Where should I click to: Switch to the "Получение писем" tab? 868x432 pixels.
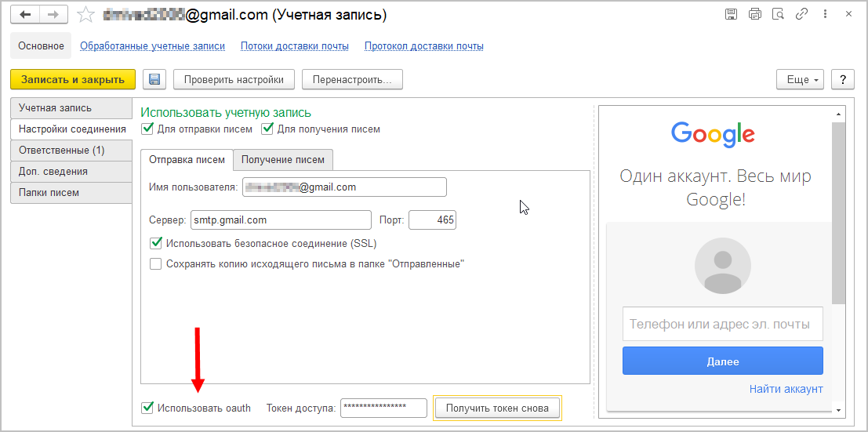click(x=282, y=159)
